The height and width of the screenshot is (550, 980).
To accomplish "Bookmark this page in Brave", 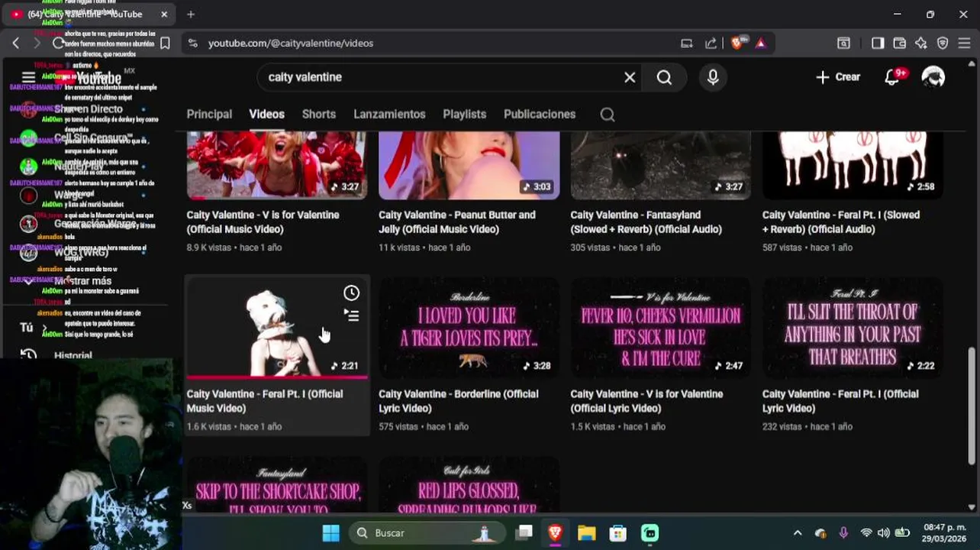I will pyautogui.click(x=165, y=44).
